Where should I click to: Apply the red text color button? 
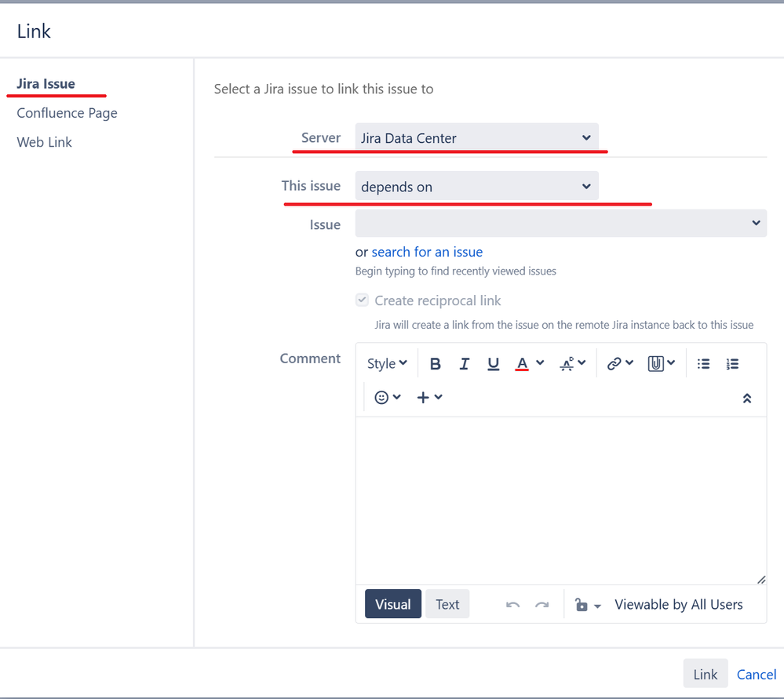pyautogui.click(x=522, y=364)
